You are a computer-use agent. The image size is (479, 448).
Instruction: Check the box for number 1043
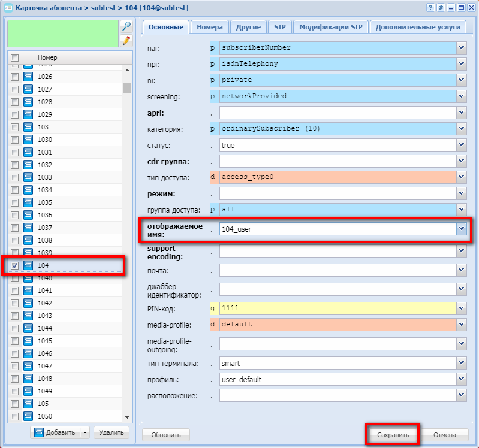pyautogui.click(x=14, y=316)
